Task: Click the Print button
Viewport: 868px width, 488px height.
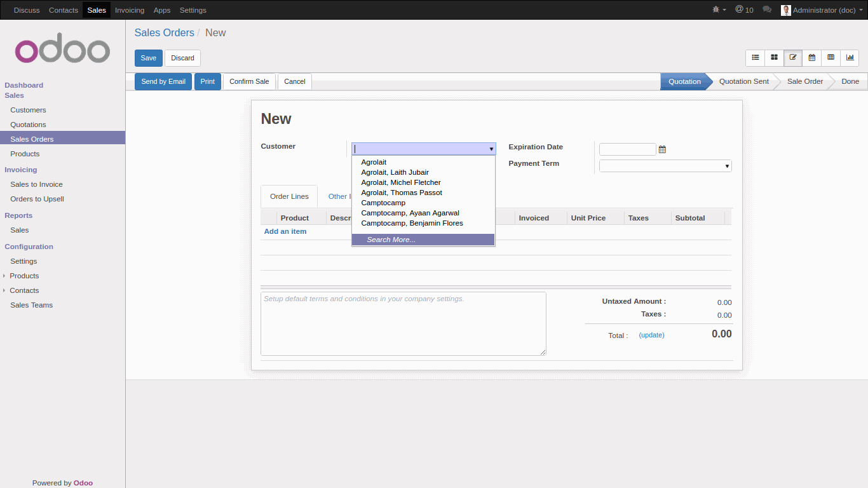Action: 208,81
